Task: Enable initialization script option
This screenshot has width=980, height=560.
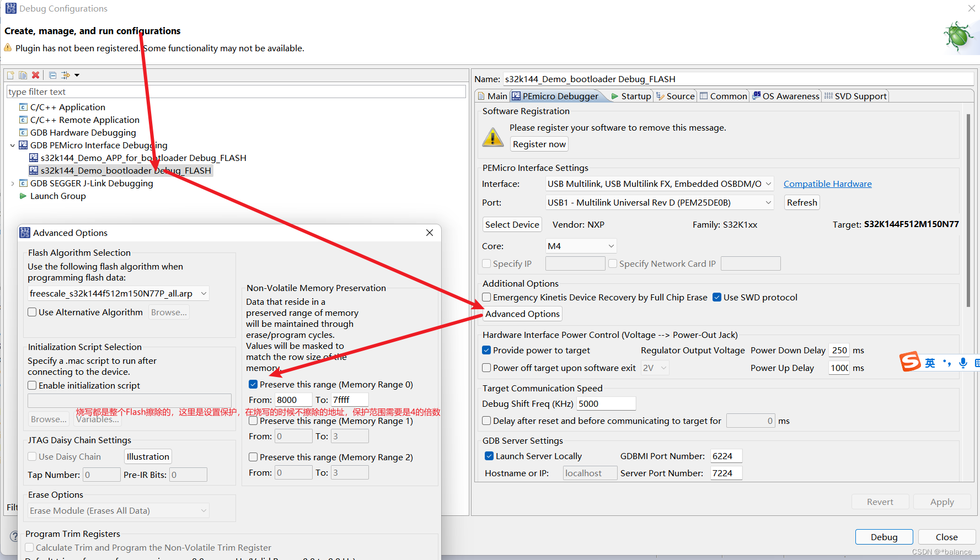Action: pyautogui.click(x=32, y=385)
